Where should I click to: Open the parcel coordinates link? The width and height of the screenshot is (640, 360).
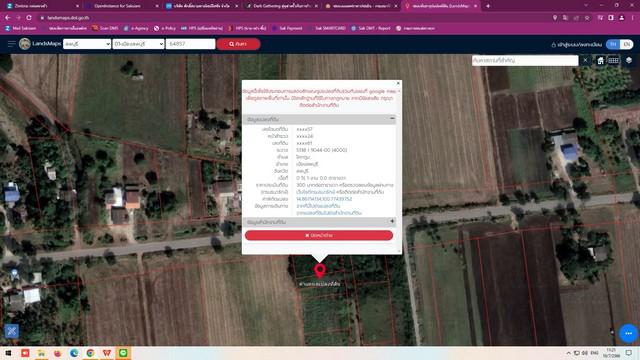[324, 199]
